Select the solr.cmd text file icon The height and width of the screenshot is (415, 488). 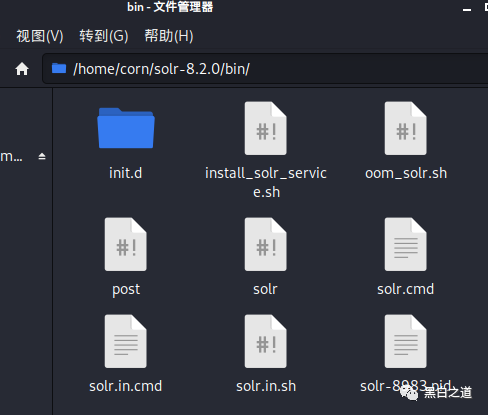tap(405, 244)
